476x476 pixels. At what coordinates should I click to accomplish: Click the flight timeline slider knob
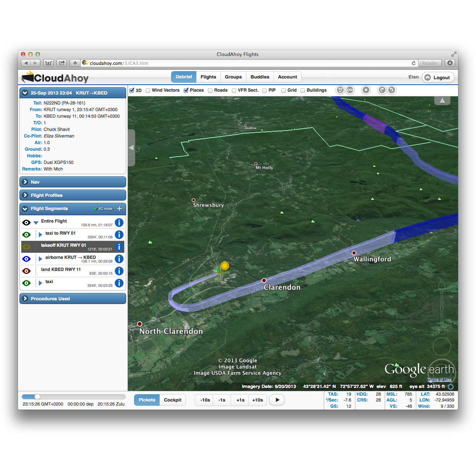(x=37, y=397)
